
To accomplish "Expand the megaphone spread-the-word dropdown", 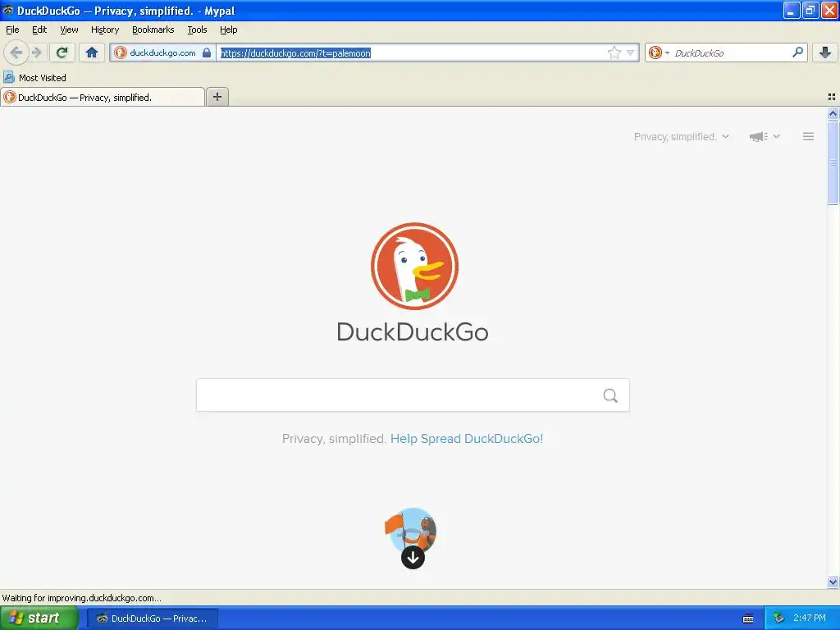I will 765,137.
